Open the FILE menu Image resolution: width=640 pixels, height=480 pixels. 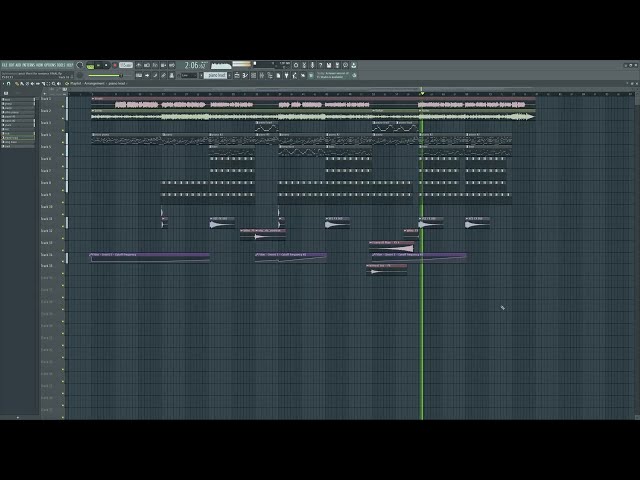4,65
